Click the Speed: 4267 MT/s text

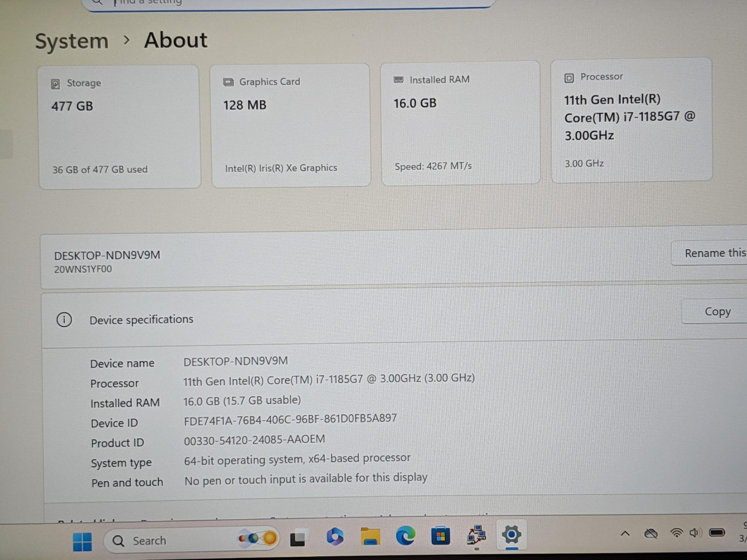click(x=433, y=166)
